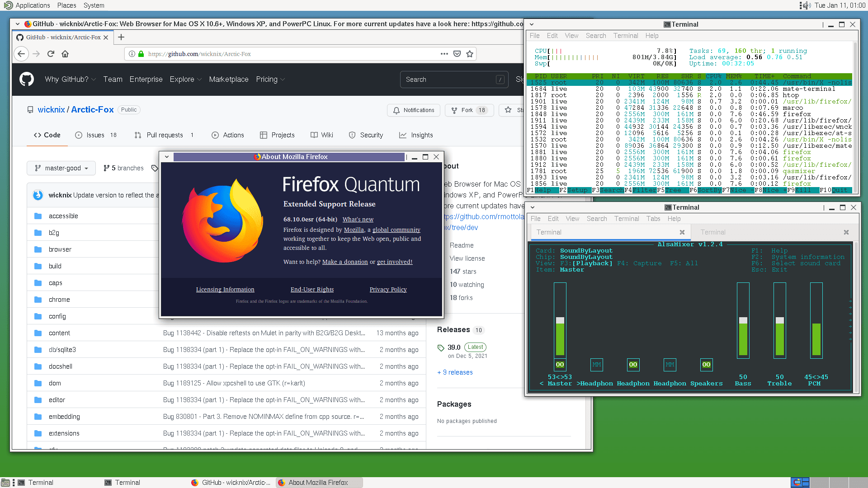Image resolution: width=868 pixels, height=488 pixels.
Task: Open Search menu in htop Terminal window
Action: tap(596, 36)
